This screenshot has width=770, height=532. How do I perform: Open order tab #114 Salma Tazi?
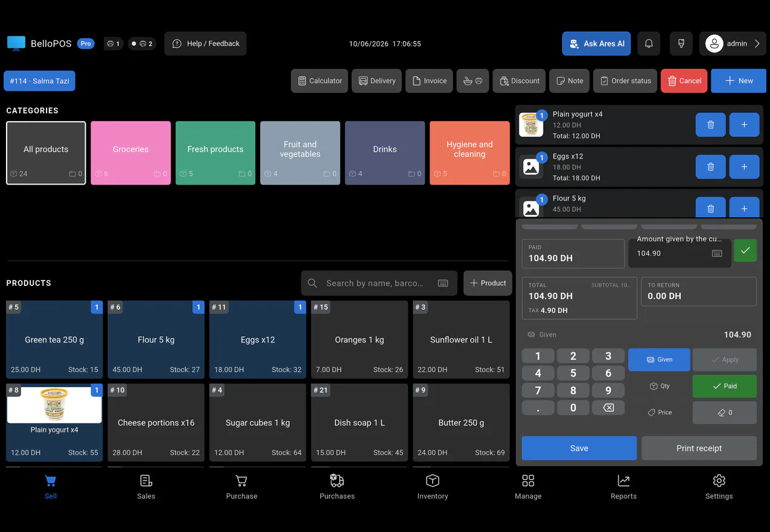(x=39, y=81)
